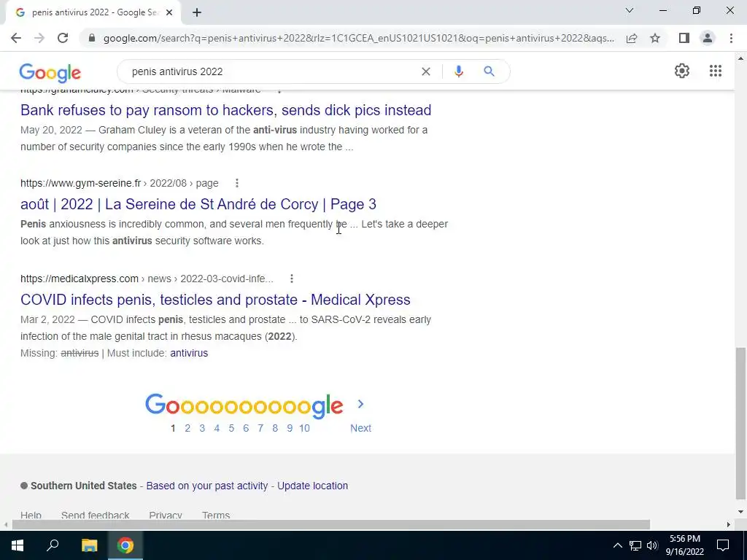This screenshot has height=560, width=747.
Task: Go to results page 7
Action: click(x=260, y=428)
